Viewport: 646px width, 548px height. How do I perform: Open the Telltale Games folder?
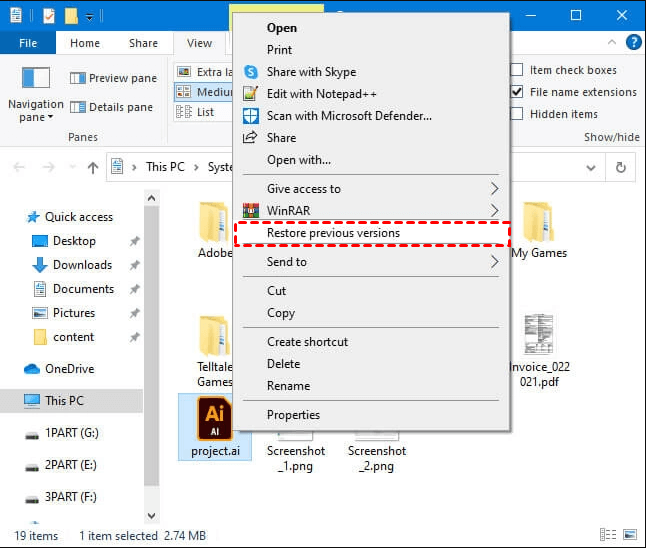(215, 352)
